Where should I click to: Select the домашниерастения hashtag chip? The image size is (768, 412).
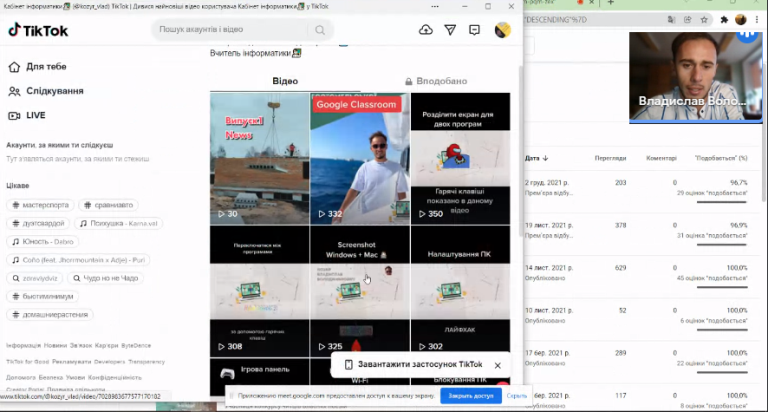[x=50, y=315]
